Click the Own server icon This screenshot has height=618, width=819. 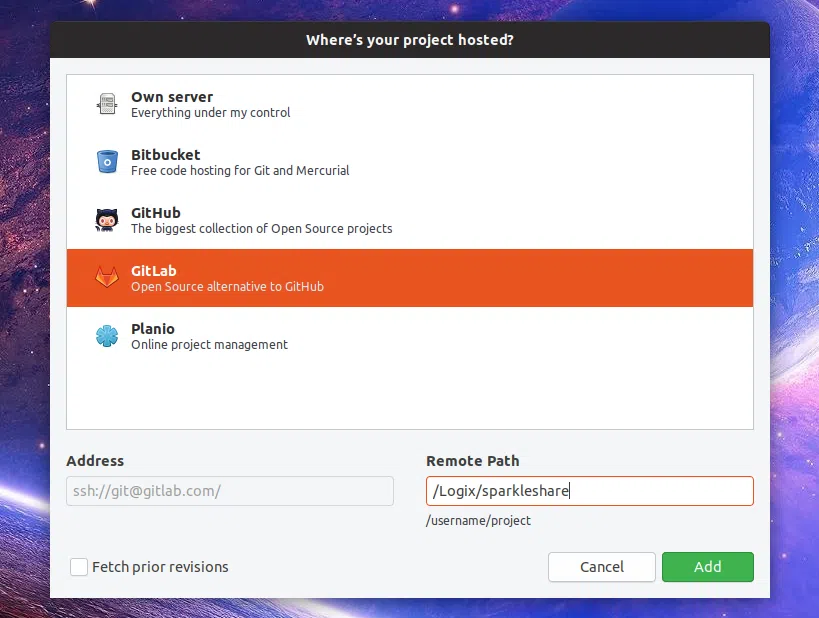click(107, 103)
